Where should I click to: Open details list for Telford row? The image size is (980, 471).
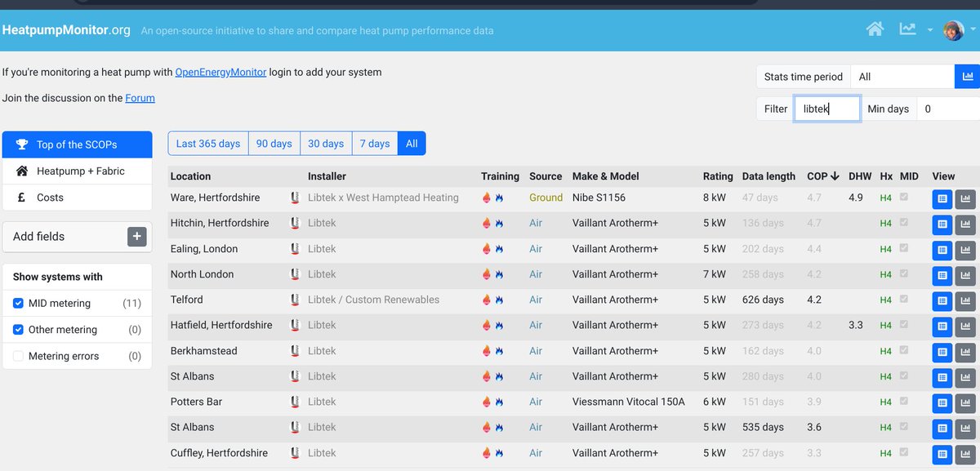pos(942,300)
